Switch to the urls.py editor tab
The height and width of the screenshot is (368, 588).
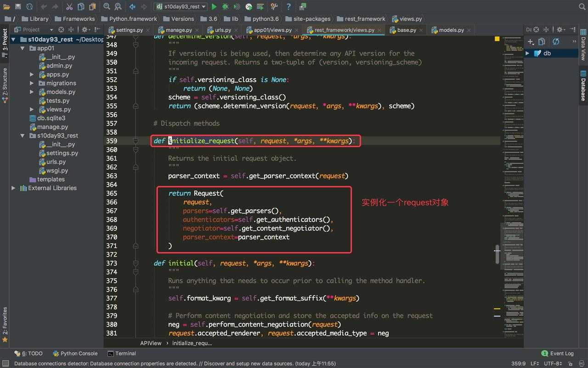tap(223, 30)
